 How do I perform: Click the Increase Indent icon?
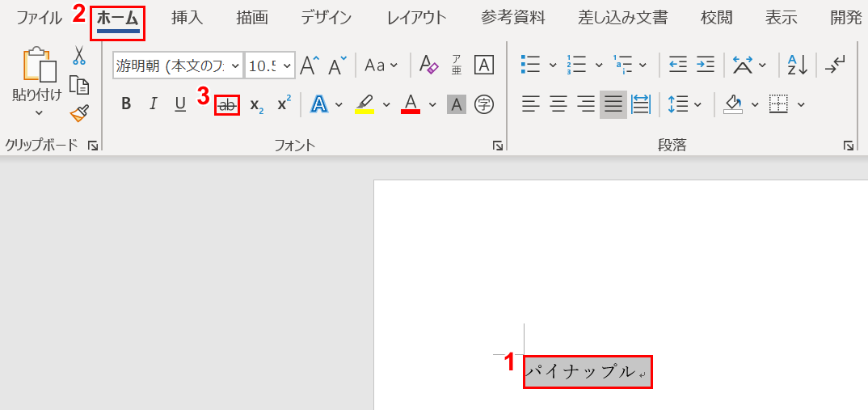706,66
